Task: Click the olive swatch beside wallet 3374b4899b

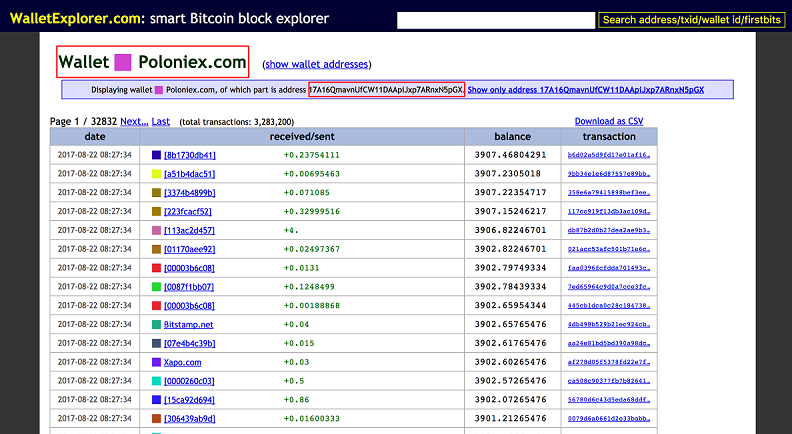Action: point(157,192)
